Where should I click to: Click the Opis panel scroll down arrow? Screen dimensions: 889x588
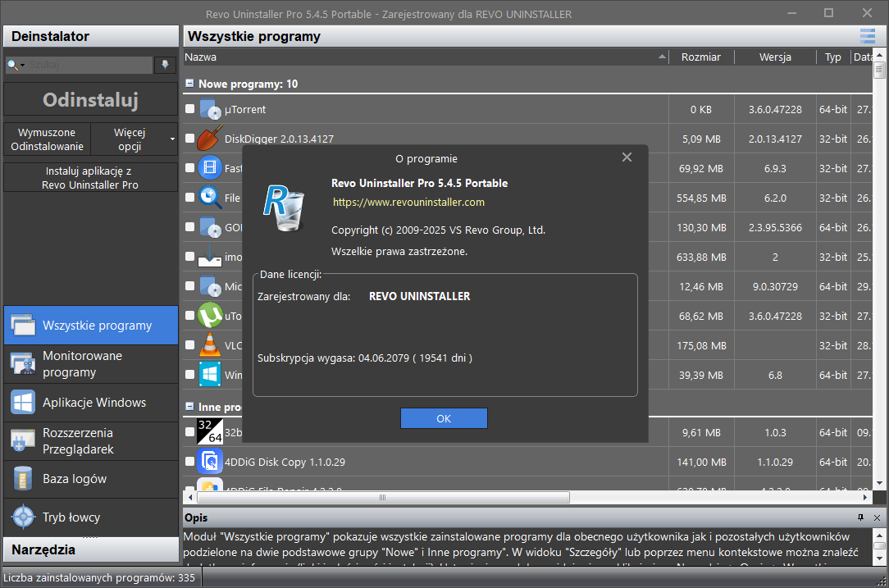tap(879, 558)
